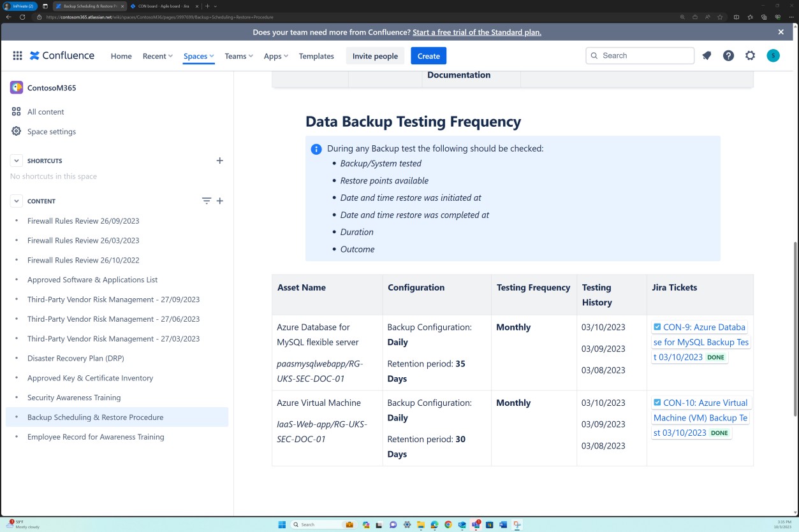
Task: Collapse the CONTENT section chevron
Action: [x=16, y=201]
